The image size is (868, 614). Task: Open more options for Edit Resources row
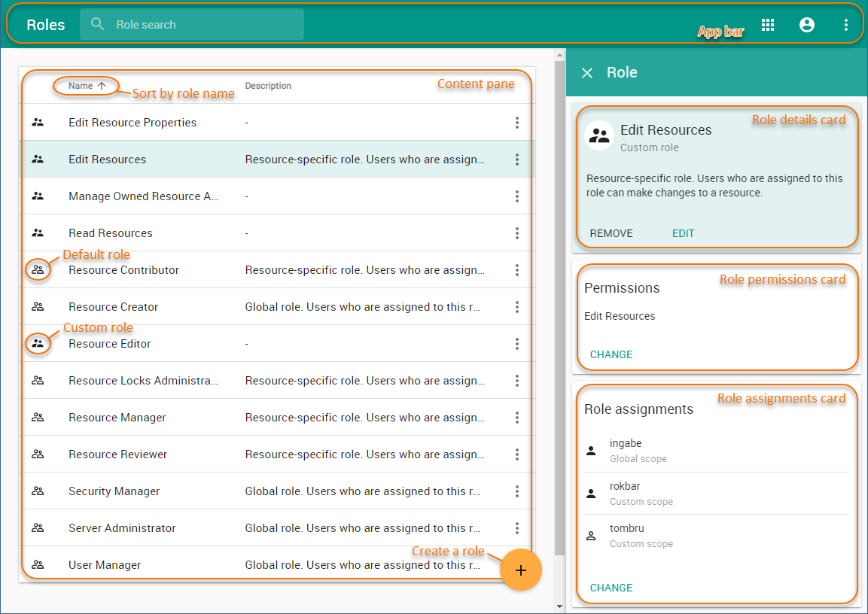pyautogui.click(x=516, y=160)
